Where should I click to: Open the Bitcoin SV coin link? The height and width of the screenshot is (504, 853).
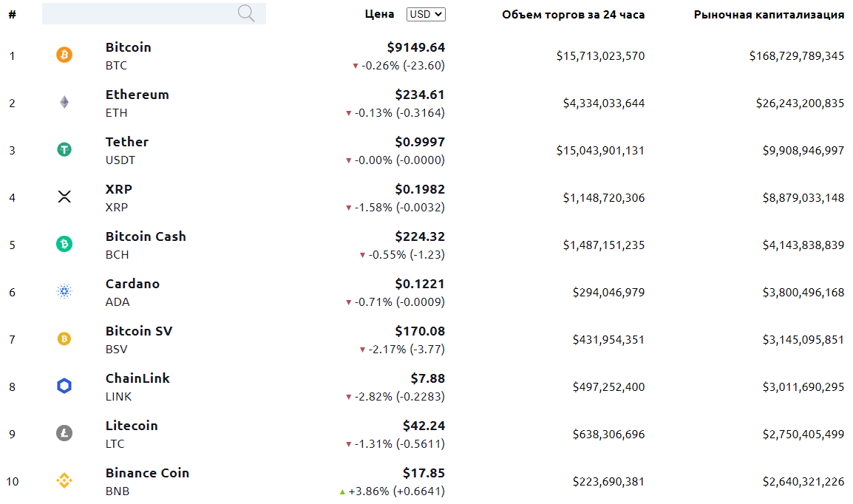click(139, 331)
